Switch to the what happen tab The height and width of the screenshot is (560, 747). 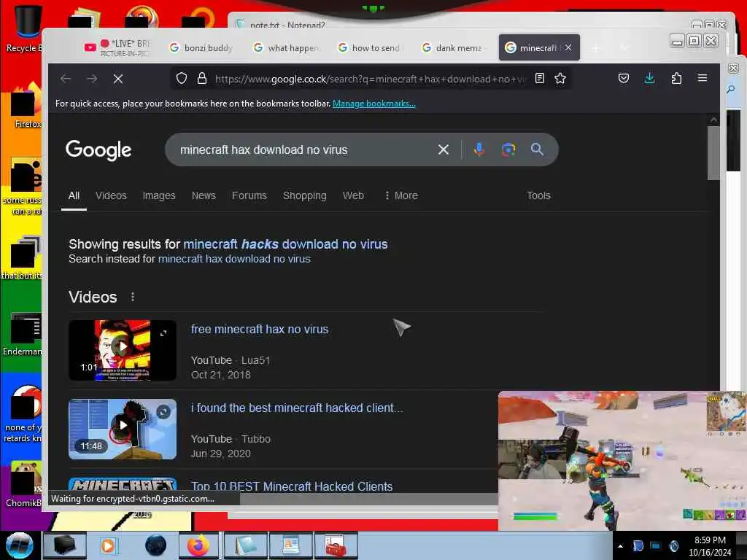[286, 47]
